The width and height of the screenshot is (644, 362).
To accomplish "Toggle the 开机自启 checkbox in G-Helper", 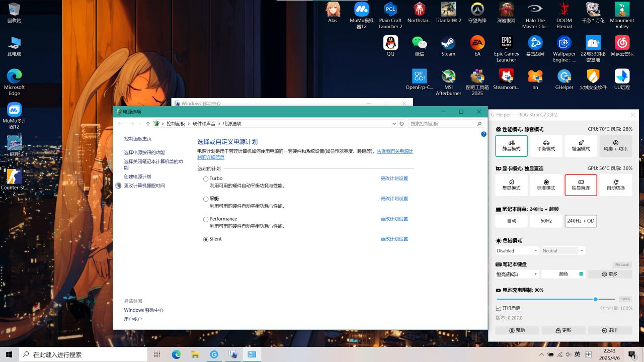I will (x=499, y=308).
